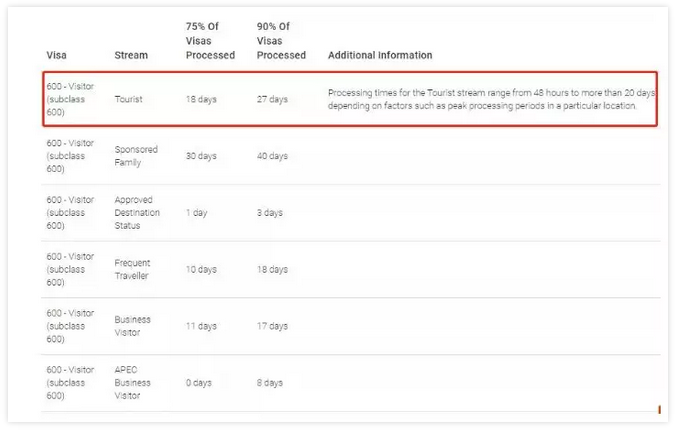675x432 pixels.
Task: Click the 8 days processing value
Action: pos(270,383)
